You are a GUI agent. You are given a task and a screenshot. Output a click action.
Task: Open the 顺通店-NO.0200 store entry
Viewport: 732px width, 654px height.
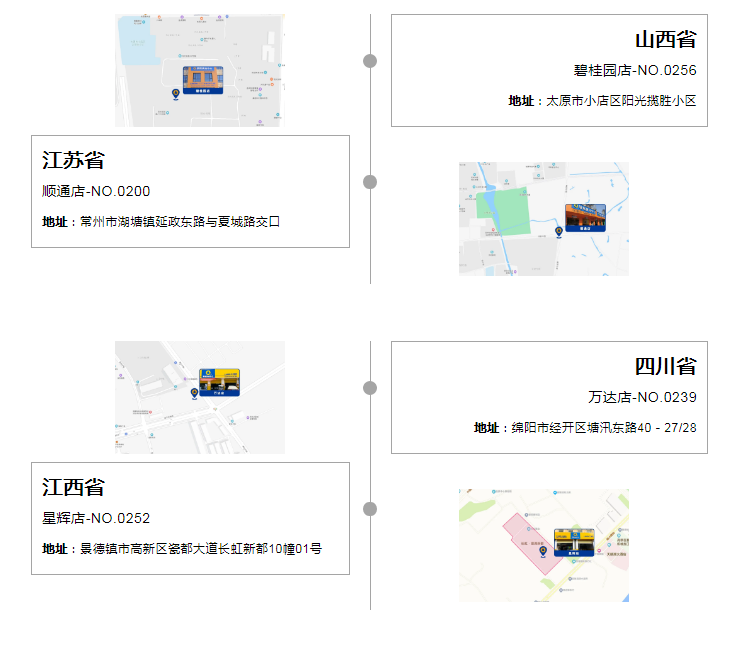coord(96,191)
